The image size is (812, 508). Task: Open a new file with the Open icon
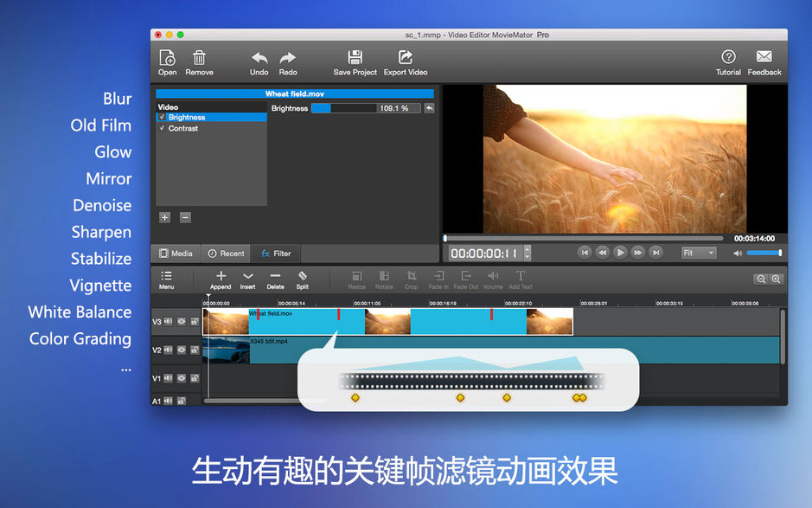[x=167, y=60]
